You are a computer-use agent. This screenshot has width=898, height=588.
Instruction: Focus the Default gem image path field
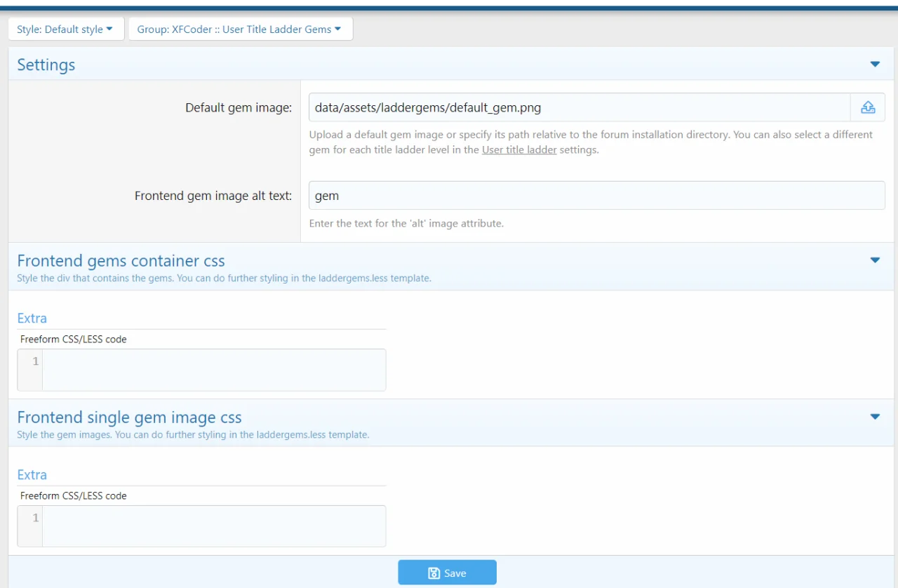click(x=579, y=108)
